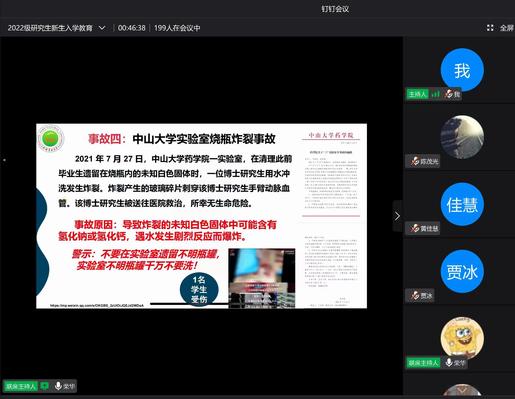Image resolution: width=515 pixels, height=399 pixels.
Task: Collapse the participant panel with the arrow
Action: click(397, 216)
